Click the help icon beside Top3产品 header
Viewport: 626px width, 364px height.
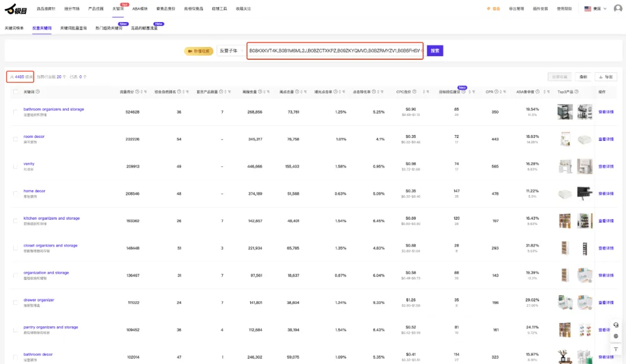[x=577, y=92]
